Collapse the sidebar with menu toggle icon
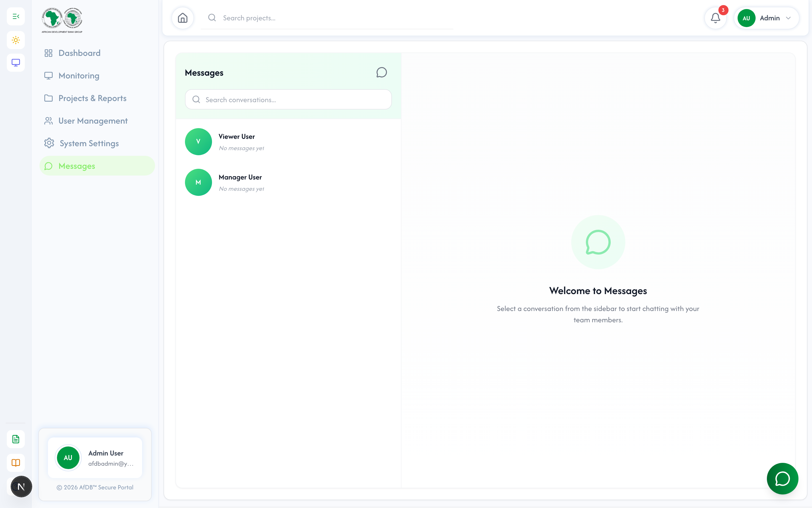 coord(16,16)
